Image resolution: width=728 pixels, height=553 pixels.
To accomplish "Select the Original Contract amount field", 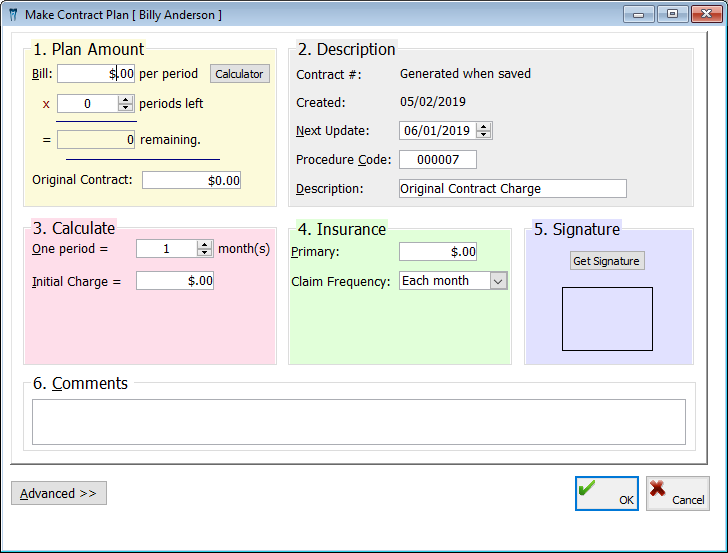I will pos(192,181).
